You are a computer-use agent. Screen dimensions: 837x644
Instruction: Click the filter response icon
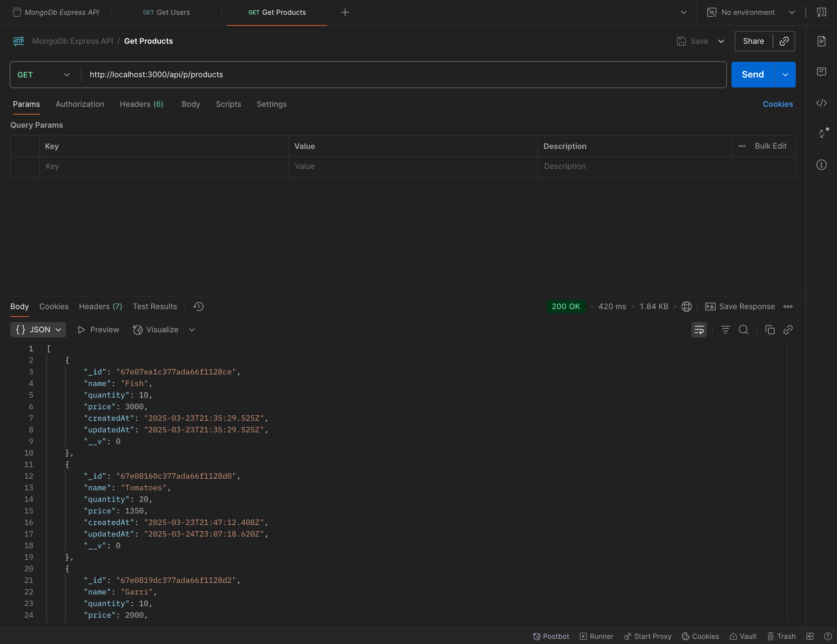coord(726,330)
